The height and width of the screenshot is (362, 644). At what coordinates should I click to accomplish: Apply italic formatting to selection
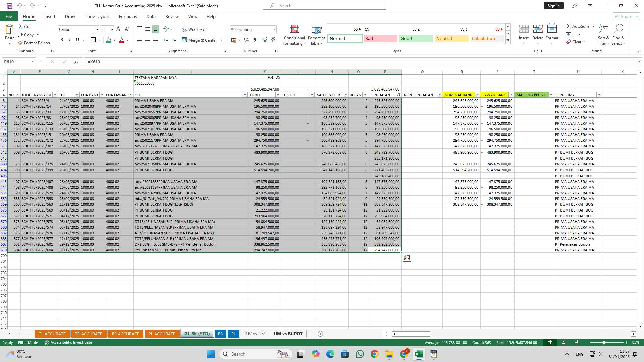[70, 40]
